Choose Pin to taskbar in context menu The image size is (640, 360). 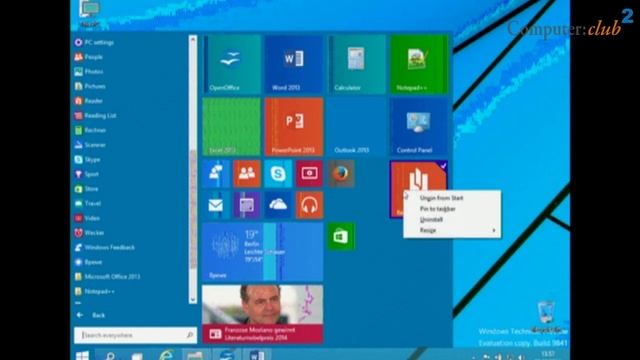tap(438, 209)
